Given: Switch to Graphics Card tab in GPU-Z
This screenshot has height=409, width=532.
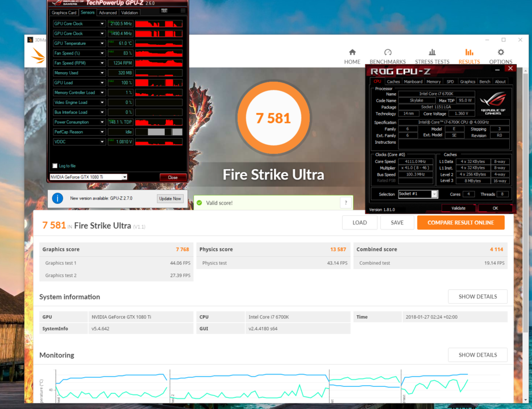Looking at the screenshot, I should pos(64,12).
